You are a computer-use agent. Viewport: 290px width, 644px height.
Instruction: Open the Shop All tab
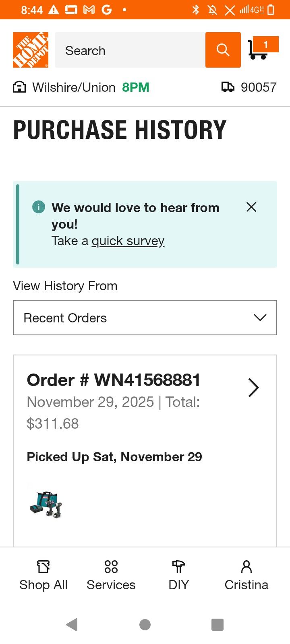43,576
